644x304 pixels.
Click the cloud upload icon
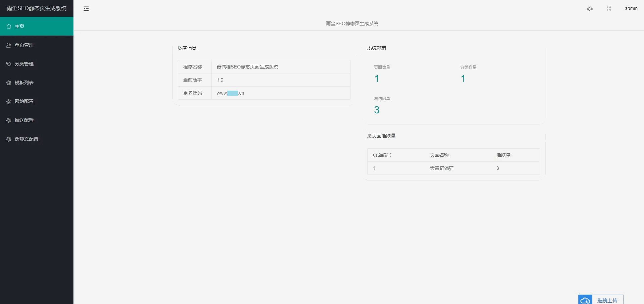coord(585,300)
